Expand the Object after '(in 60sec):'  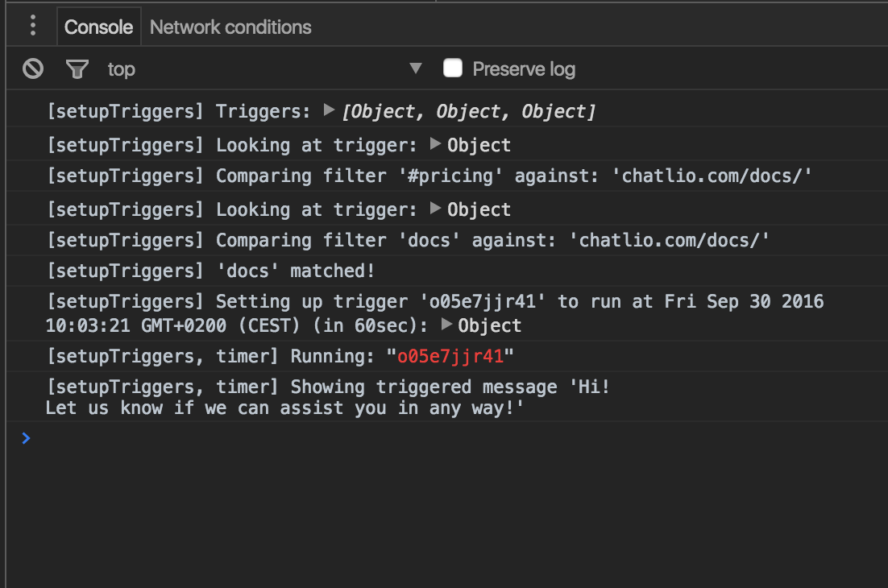tap(446, 325)
